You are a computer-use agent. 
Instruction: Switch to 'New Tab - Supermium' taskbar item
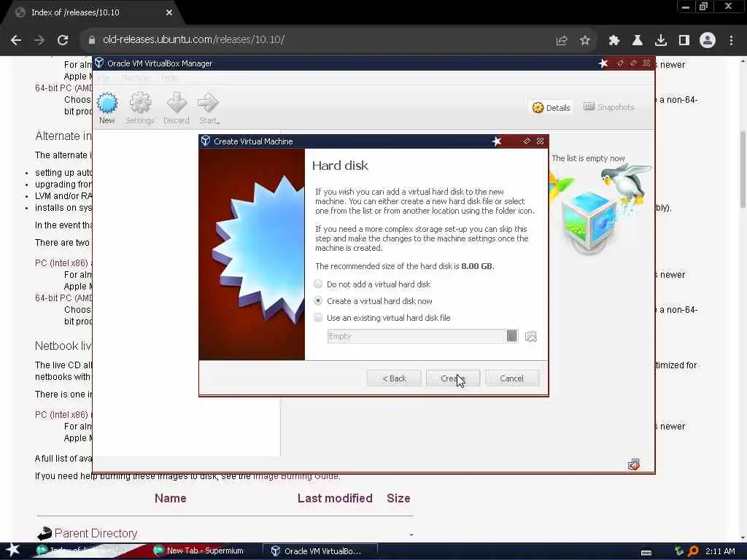tap(198, 551)
